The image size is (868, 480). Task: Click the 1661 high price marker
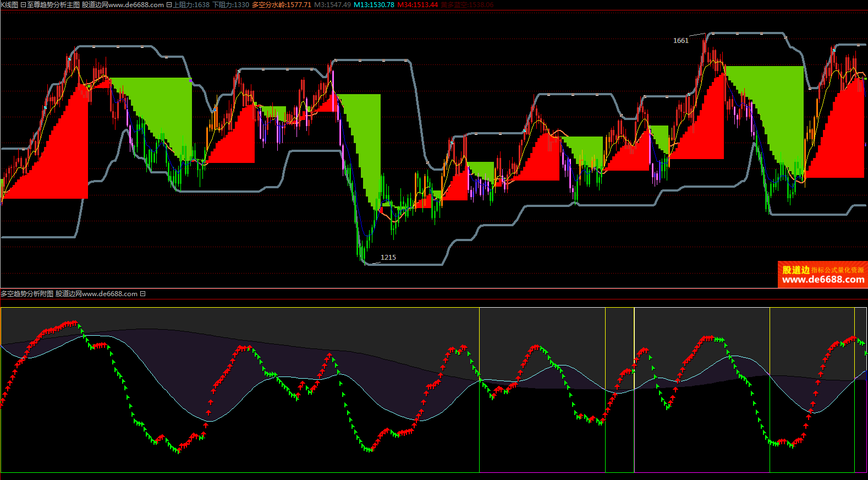click(680, 41)
